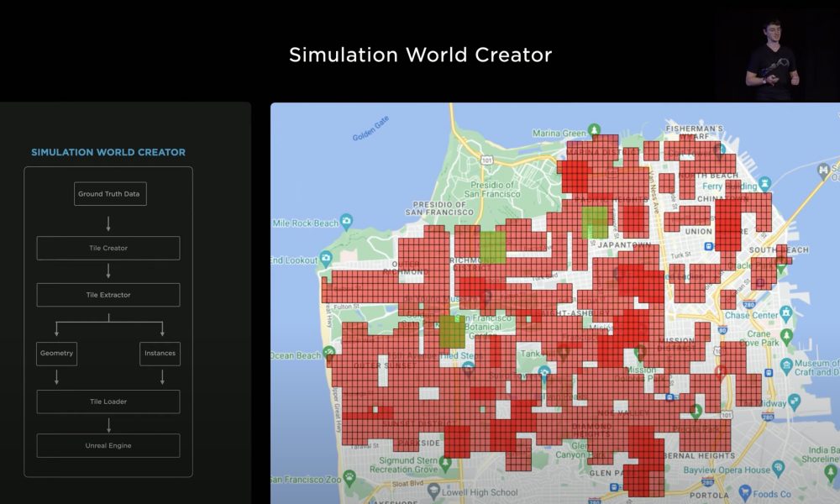Click the Fisherman's Wharf teal pin
The width and height of the screenshot is (840, 504).
coord(721,149)
